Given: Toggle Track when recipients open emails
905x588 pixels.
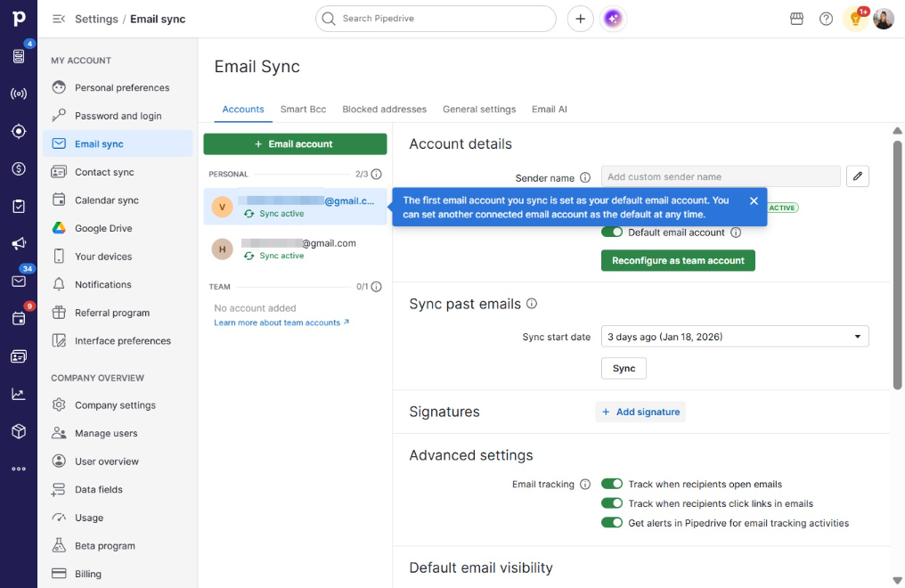Looking at the screenshot, I should click(612, 484).
